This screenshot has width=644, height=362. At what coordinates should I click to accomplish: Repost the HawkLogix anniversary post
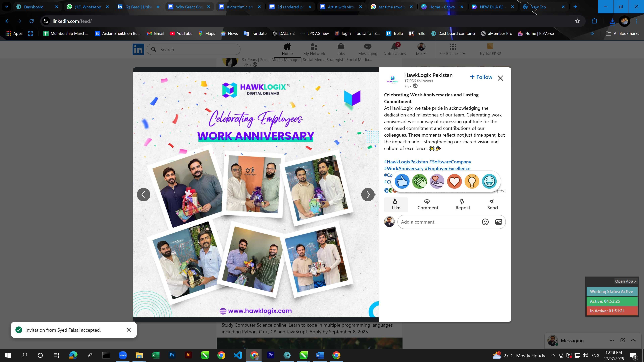click(463, 204)
